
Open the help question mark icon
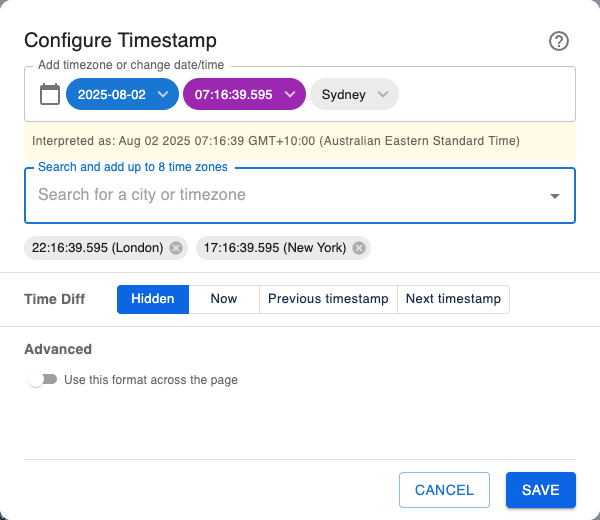tap(559, 41)
